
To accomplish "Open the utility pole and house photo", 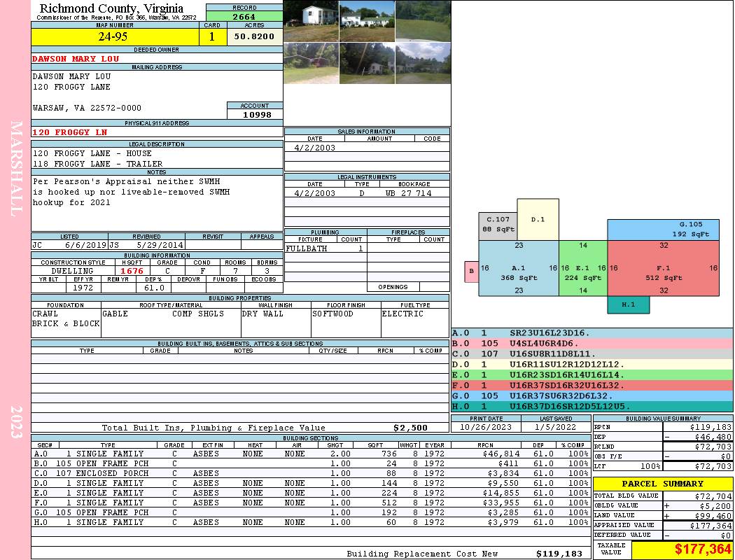I will [x=367, y=63].
